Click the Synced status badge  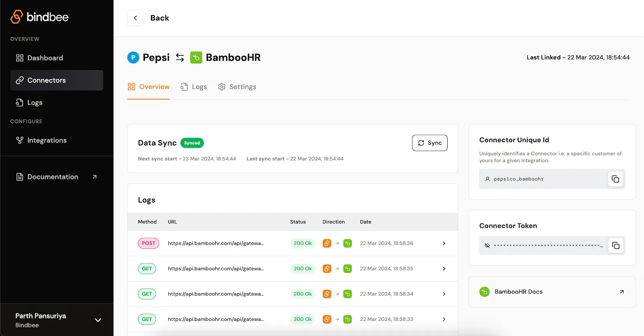pos(192,143)
